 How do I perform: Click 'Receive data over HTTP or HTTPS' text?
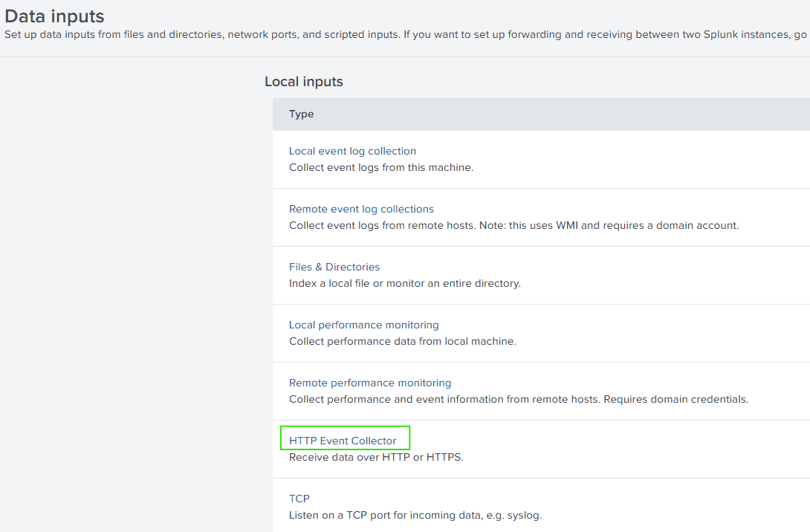tap(375, 457)
